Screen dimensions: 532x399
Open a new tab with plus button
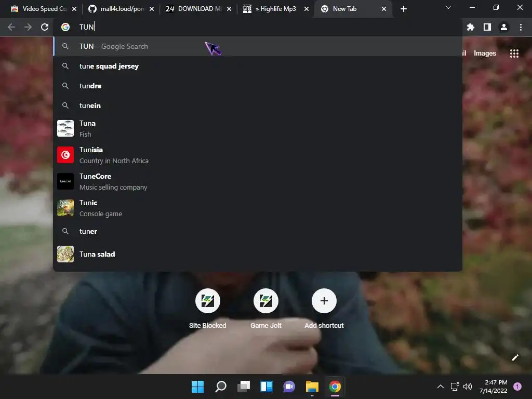point(403,9)
